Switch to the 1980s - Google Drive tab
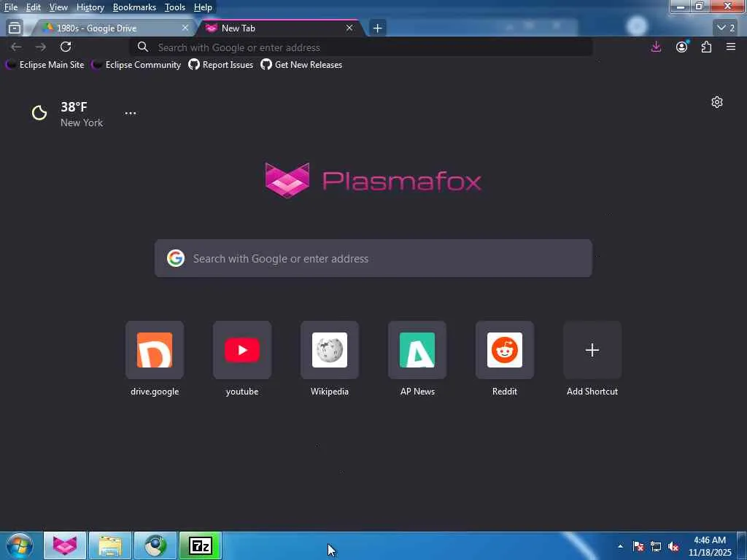747x560 pixels. (x=112, y=28)
